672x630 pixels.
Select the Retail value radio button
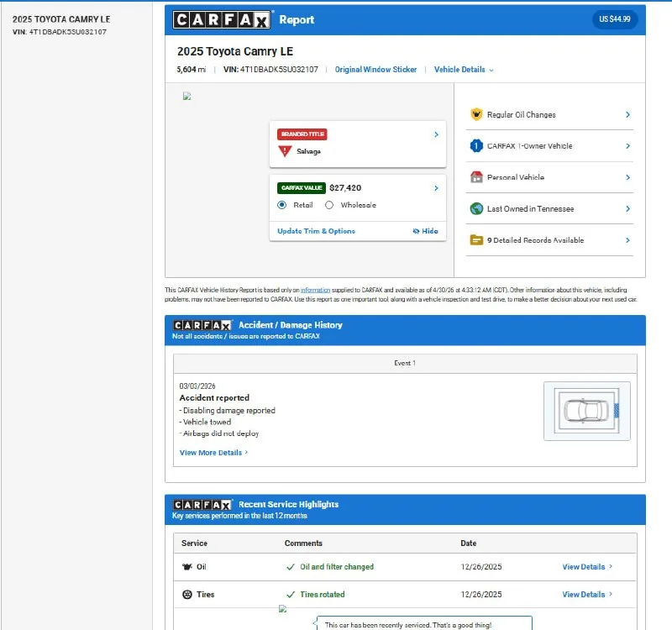tap(281, 205)
